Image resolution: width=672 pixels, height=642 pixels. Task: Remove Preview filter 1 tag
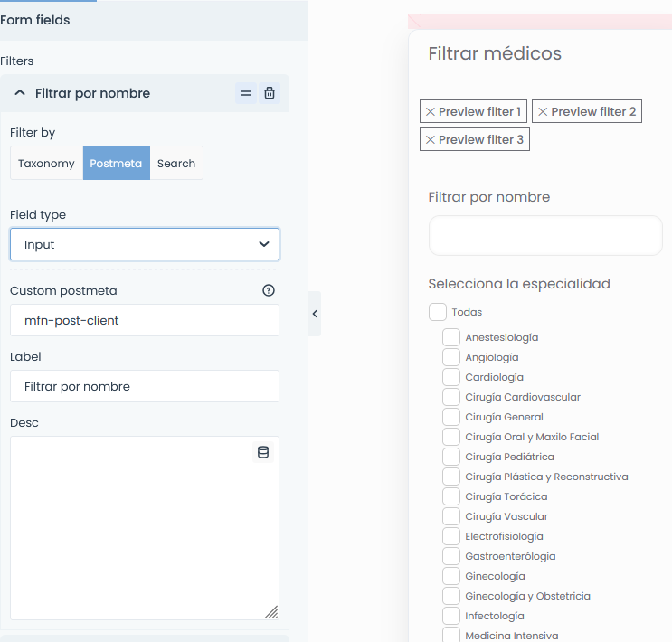pos(431,112)
